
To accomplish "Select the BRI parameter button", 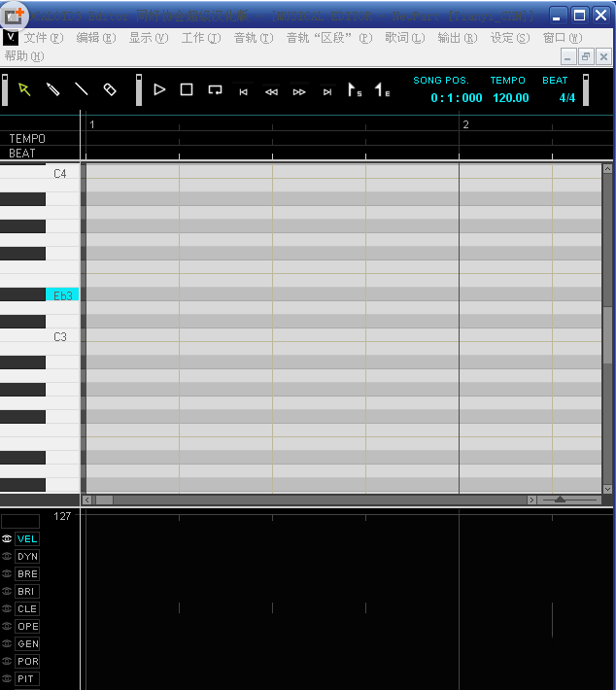I will [27, 592].
